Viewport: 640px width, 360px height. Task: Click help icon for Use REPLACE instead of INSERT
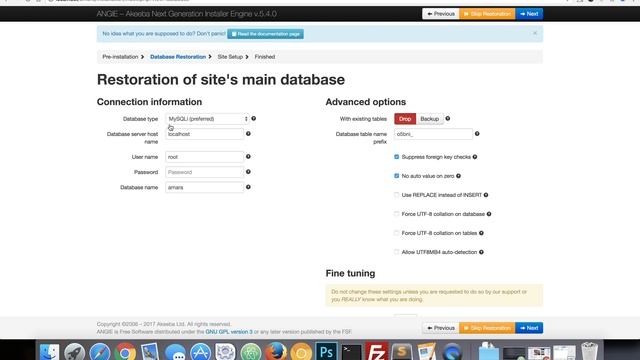click(486, 195)
